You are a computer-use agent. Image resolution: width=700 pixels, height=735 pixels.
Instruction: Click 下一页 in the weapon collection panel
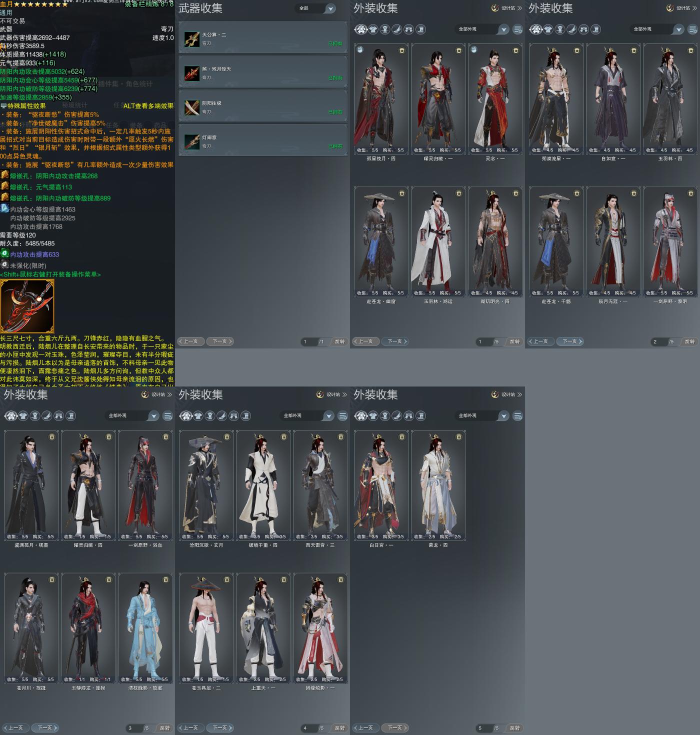click(x=220, y=341)
